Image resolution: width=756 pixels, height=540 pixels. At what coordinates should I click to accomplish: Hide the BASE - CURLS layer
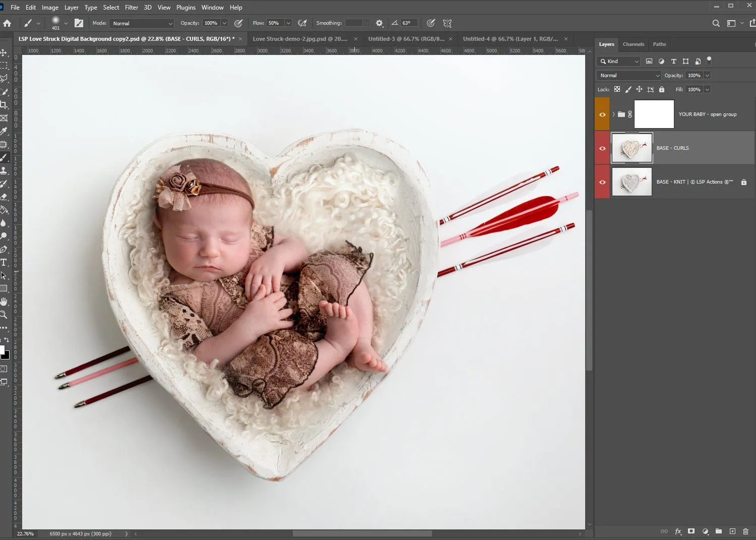click(602, 148)
